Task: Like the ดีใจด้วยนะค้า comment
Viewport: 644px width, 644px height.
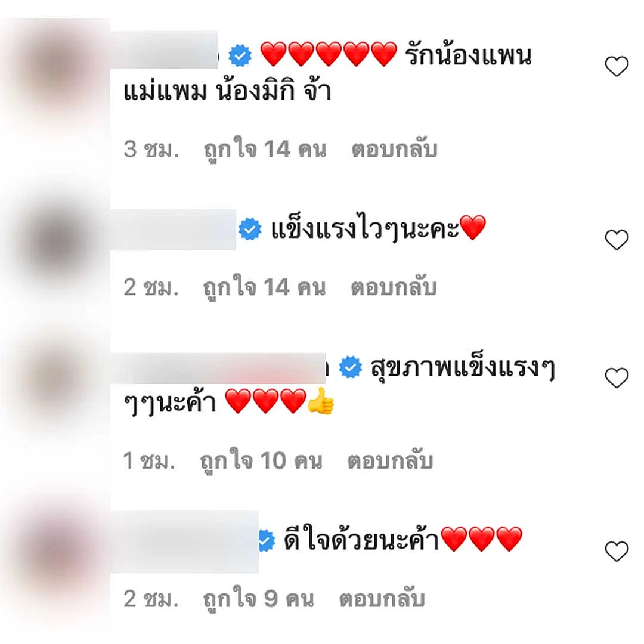Action: (617, 551)
